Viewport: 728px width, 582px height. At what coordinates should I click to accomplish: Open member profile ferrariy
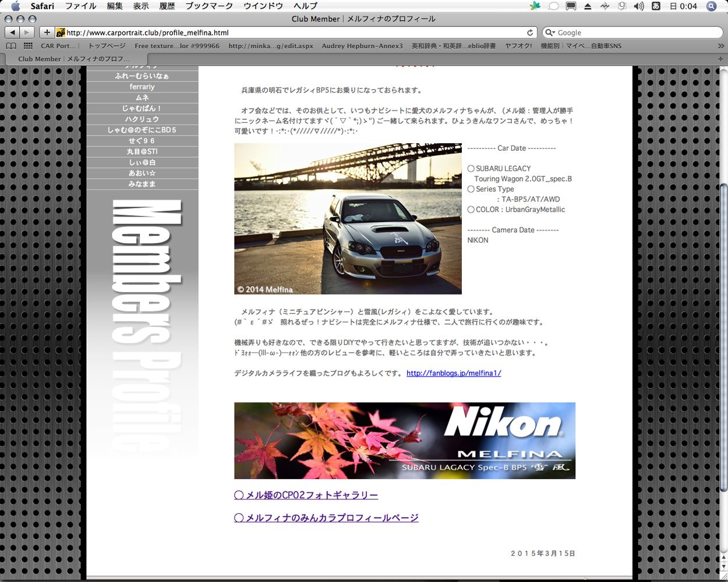point(142,87)
